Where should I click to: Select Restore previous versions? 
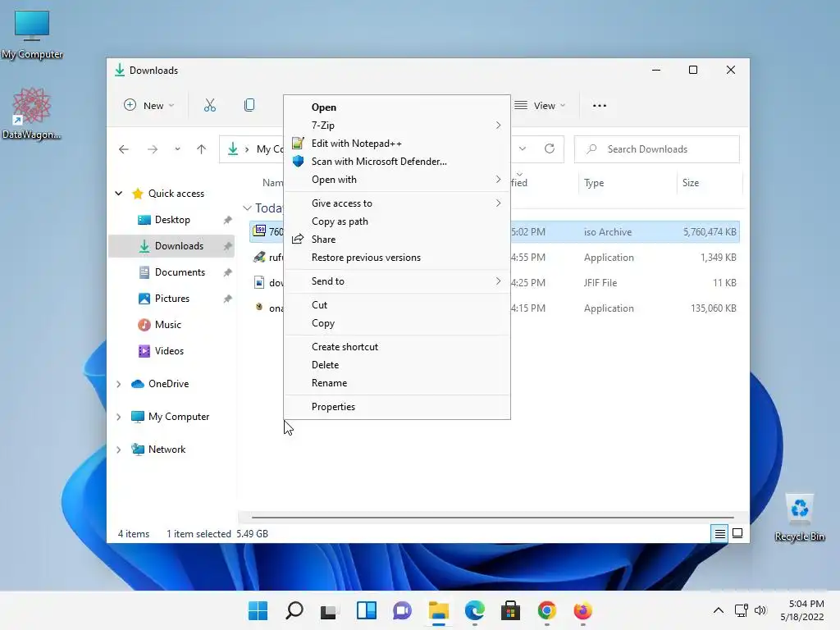[x=397, y=258]
